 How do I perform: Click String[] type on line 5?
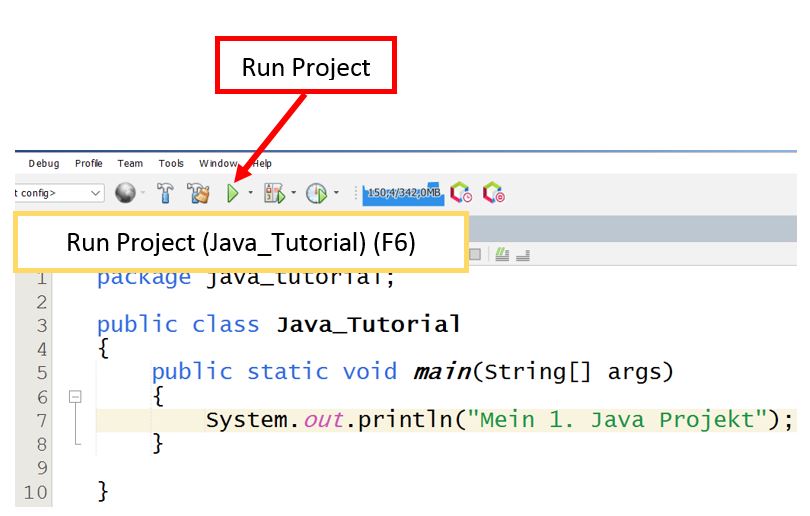[x=537, y=372]
